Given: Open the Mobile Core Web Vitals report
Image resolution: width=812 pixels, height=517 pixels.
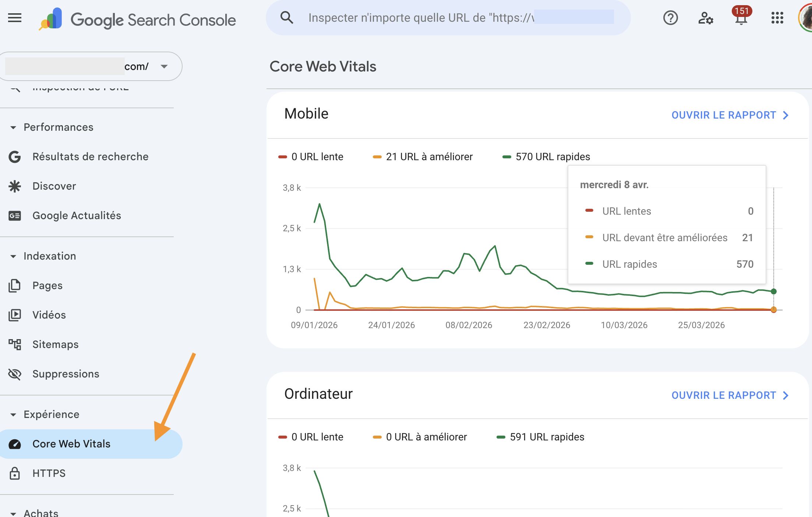Looking at the screenshot, I should click(x=730, y=115).
